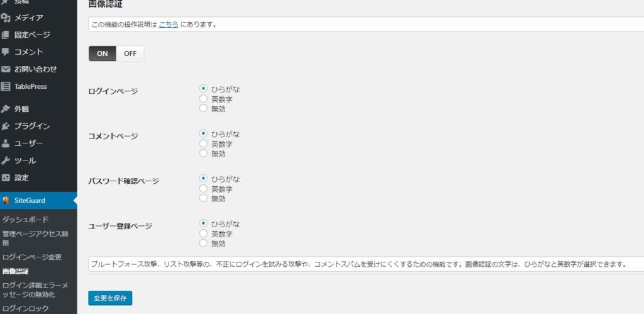
Task: Select 英数字 for ユーザー登録ページ
Action: (x=203, y=233)
